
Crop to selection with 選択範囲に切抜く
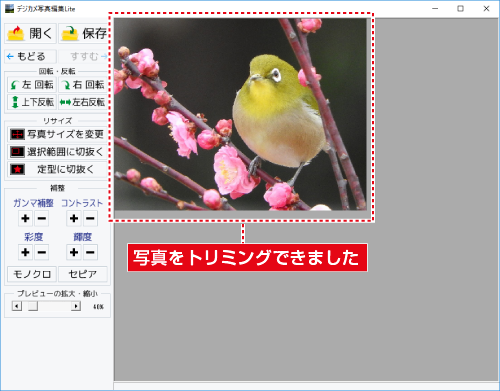tap(57, 152)
